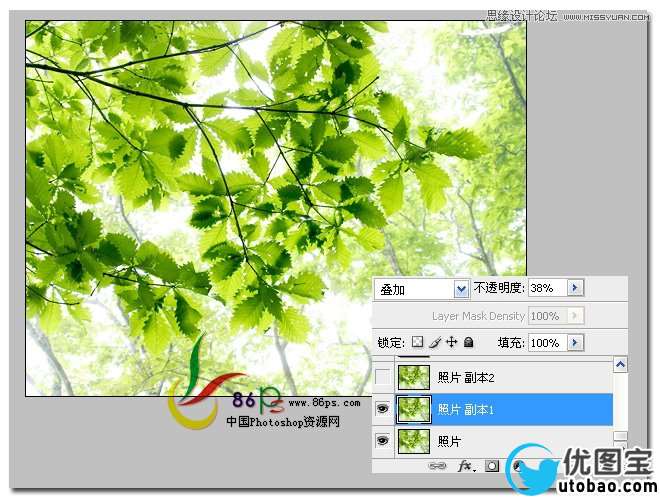Toggle lock transparent pixels icon

click(x=417, y=342)
